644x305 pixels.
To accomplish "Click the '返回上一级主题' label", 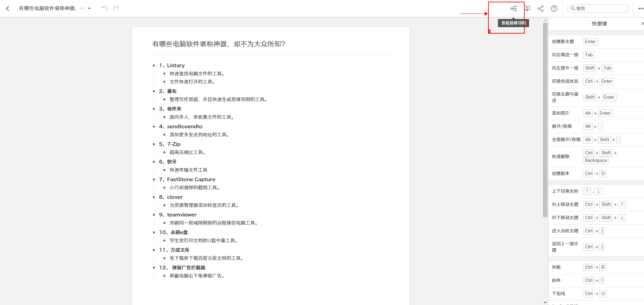I will click(x=565, y=247).
